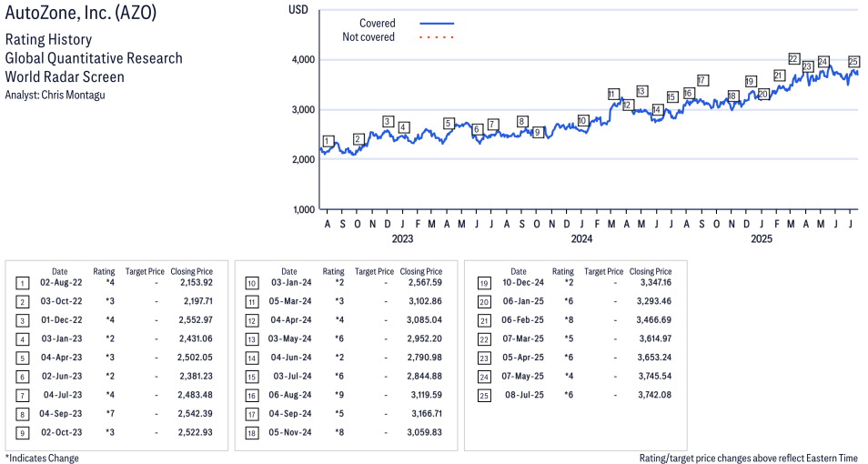Click chart marker 10 on price line
This screenshot has width=868, height=464.
[582, 121]
